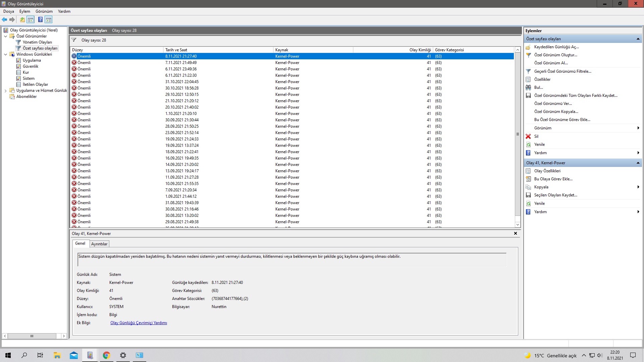The height and width of the screenshot is (362, 644).
Task: Click the event list scroll down arrow
Action: tap(518, 225)
